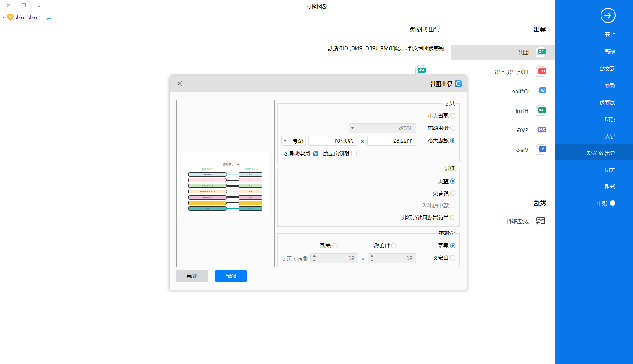Viewport: 633px width, 364px height.
Task: Select the 使用缩放 radio button
Action: pyautogui.click(x=452, y=128)
